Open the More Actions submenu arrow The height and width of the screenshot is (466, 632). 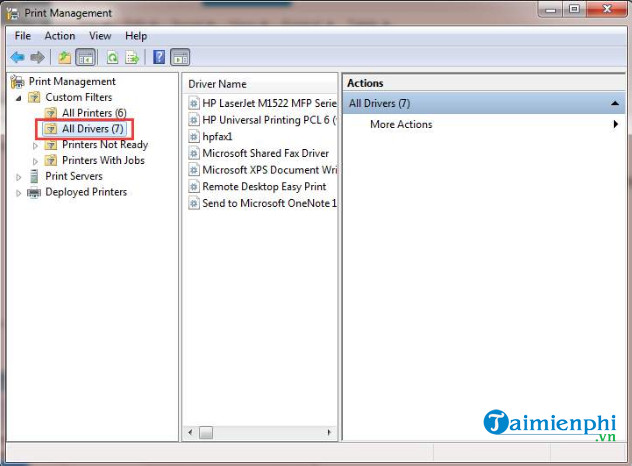[x=615, y=124]
